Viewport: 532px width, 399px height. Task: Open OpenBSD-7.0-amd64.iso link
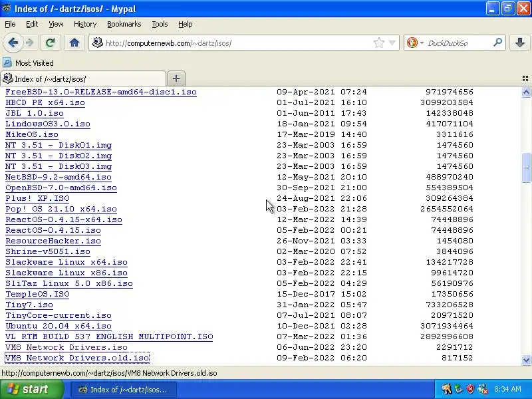[61, 188]
